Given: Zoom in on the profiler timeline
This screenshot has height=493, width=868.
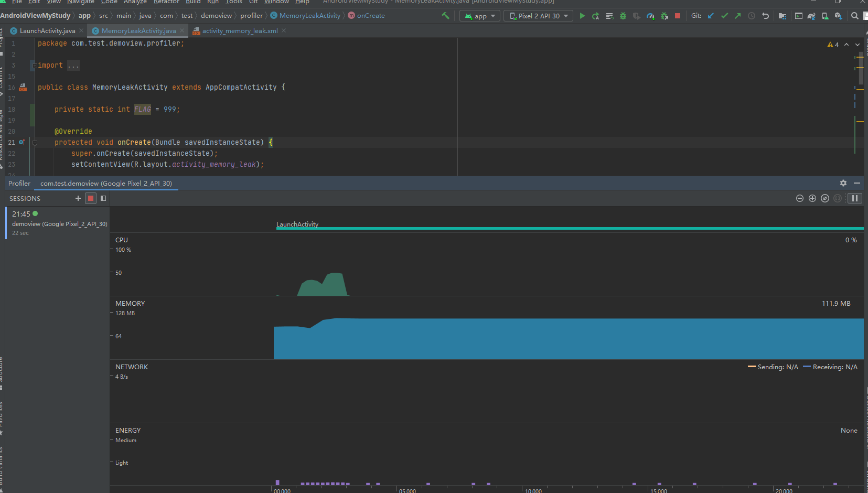Looking at the screenshot, I should pos(812,198).
